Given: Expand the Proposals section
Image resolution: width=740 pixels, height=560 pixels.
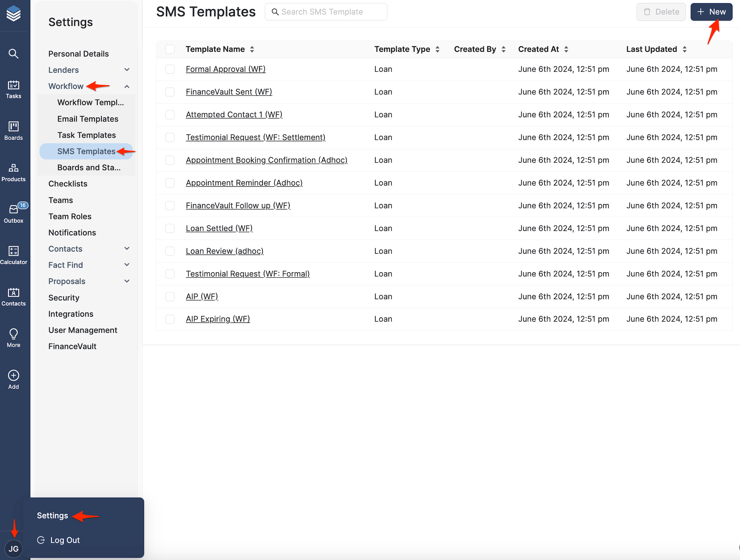Looking at the screenshot, I should coord(67,281).
